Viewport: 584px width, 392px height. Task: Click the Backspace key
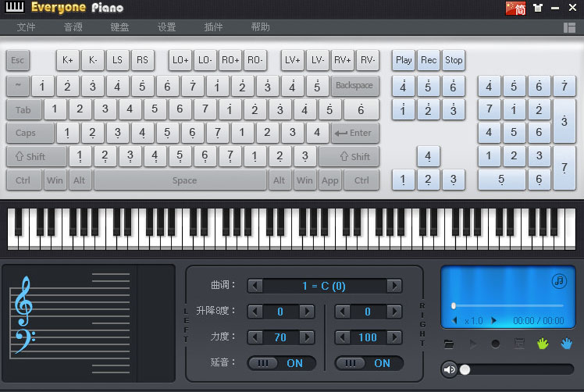354,85
